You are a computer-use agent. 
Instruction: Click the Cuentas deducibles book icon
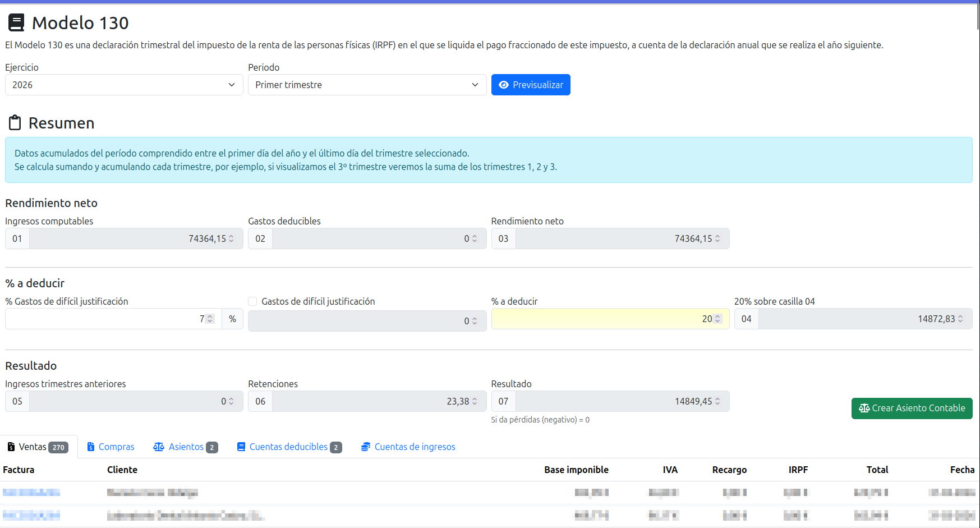(x=241, y=447)
